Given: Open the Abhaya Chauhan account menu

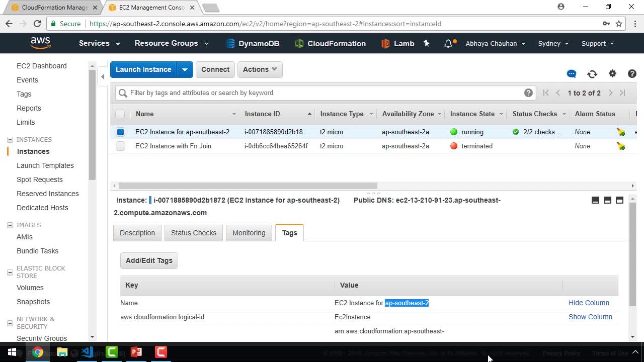Looking at the screenshot, I should [x=496, y=43].
